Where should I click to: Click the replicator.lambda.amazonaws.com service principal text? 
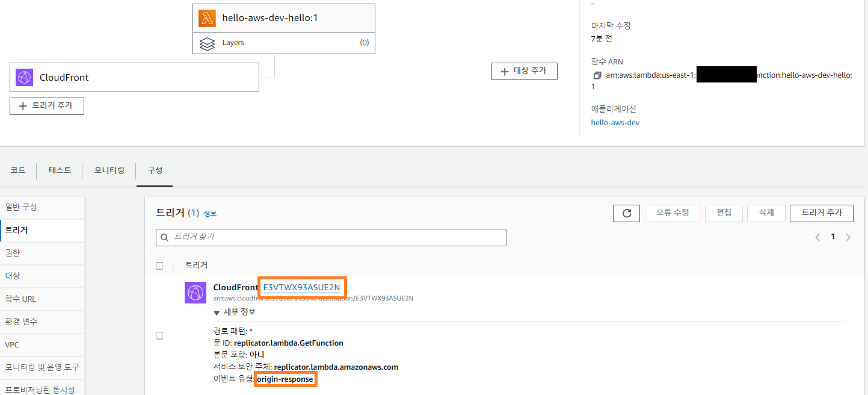click(x=336, y=367)
